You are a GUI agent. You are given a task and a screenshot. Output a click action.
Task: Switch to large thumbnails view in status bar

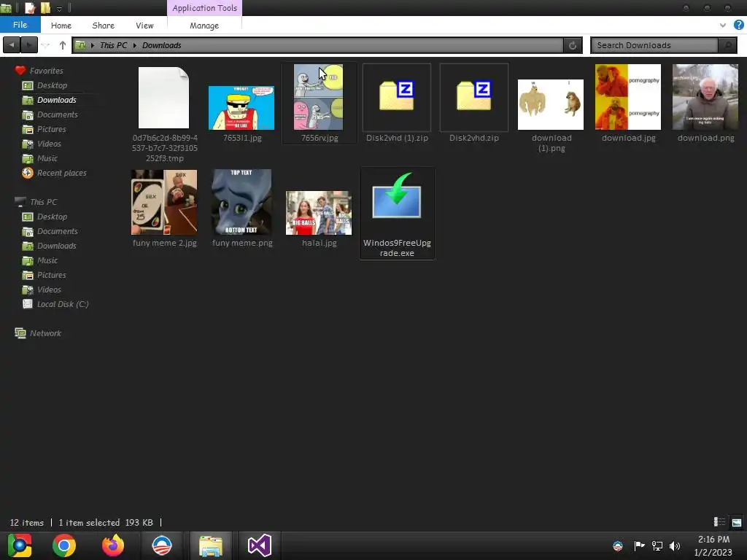click(737, 522)
